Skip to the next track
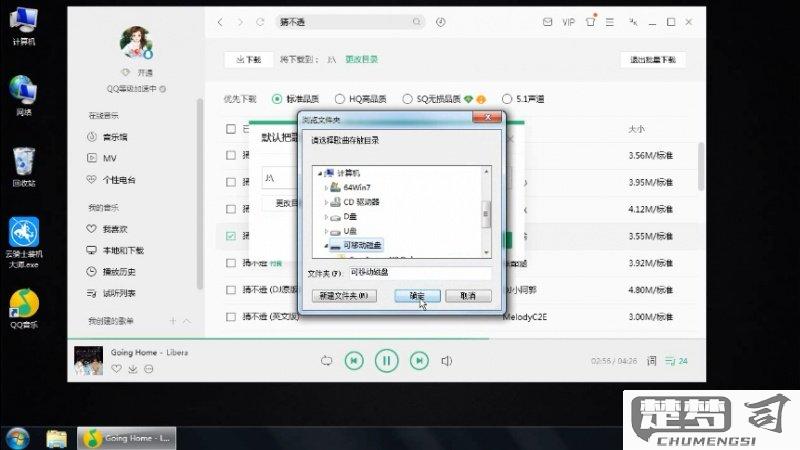The height and width of the screenshot is (450, 800). (x=419, y=361)
